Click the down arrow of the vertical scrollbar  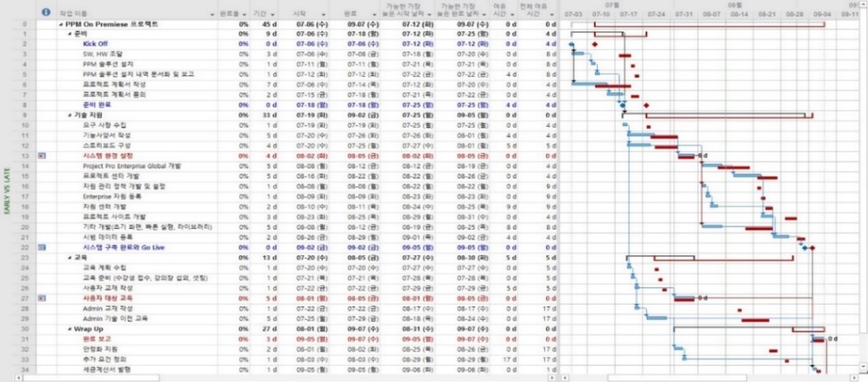point(863,367)
